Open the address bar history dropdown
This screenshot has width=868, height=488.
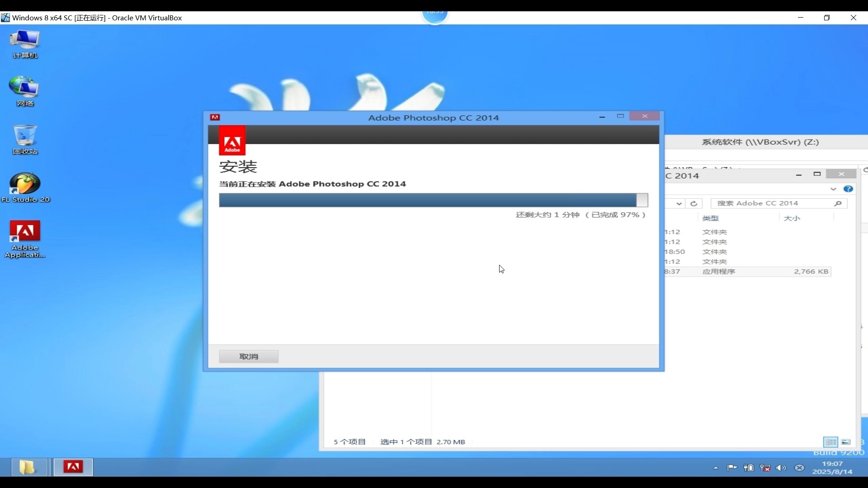[679, 203]
